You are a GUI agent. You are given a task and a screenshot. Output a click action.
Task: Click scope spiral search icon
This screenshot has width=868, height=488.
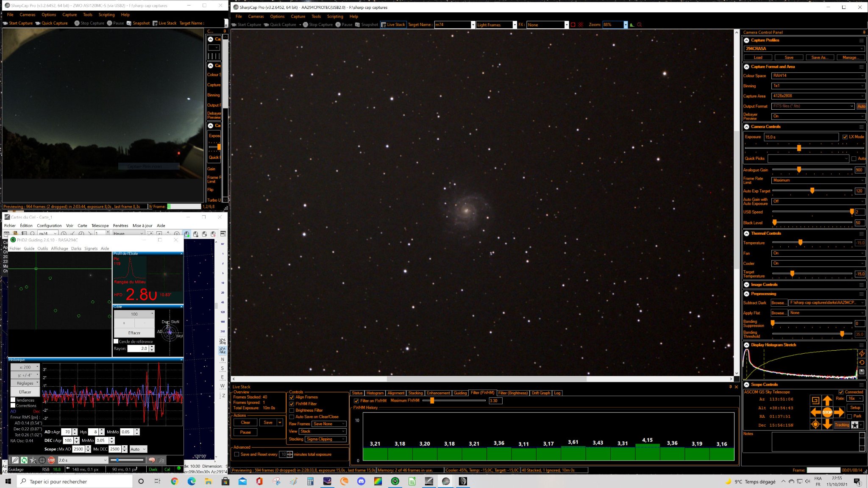(815, 400)
